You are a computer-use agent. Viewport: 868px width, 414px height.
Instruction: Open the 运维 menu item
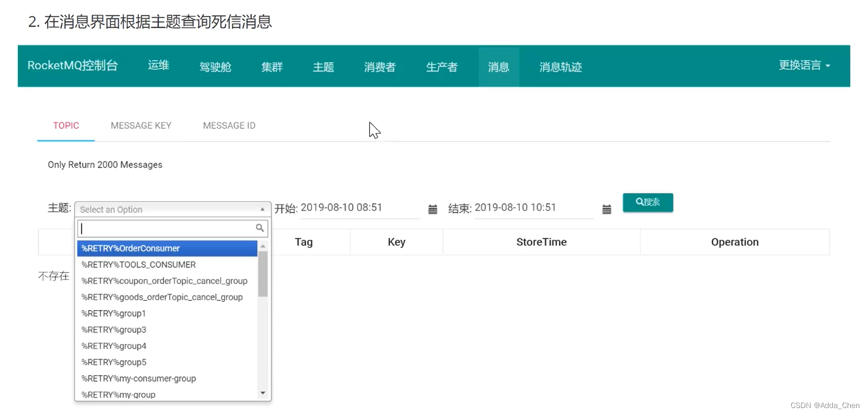pos(158,65)
